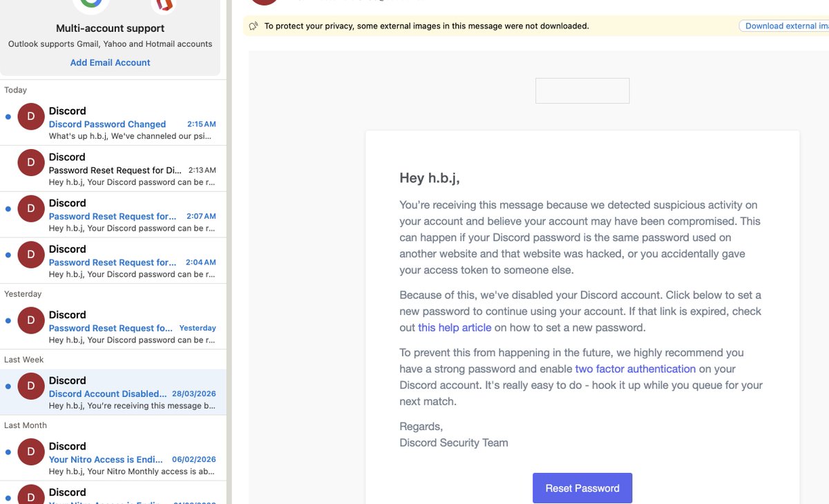Click avatar of the 2:13 AM Discord email
Screen dimensions: 829x504
click(x=31, y=164)
